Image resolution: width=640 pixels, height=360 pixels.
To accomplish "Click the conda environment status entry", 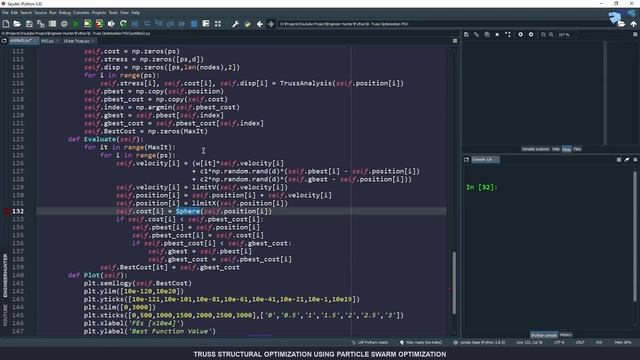I will point(479,342).
